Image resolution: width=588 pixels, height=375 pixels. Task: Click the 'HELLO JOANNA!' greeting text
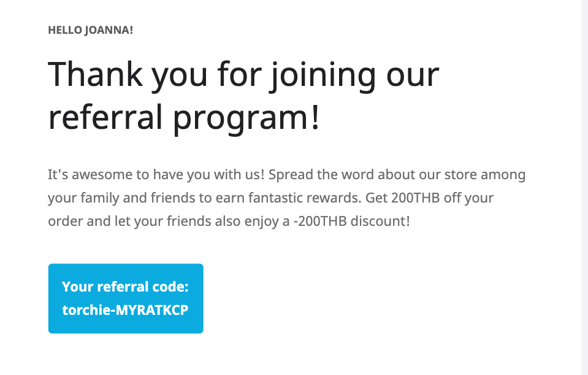coord(90,29)
